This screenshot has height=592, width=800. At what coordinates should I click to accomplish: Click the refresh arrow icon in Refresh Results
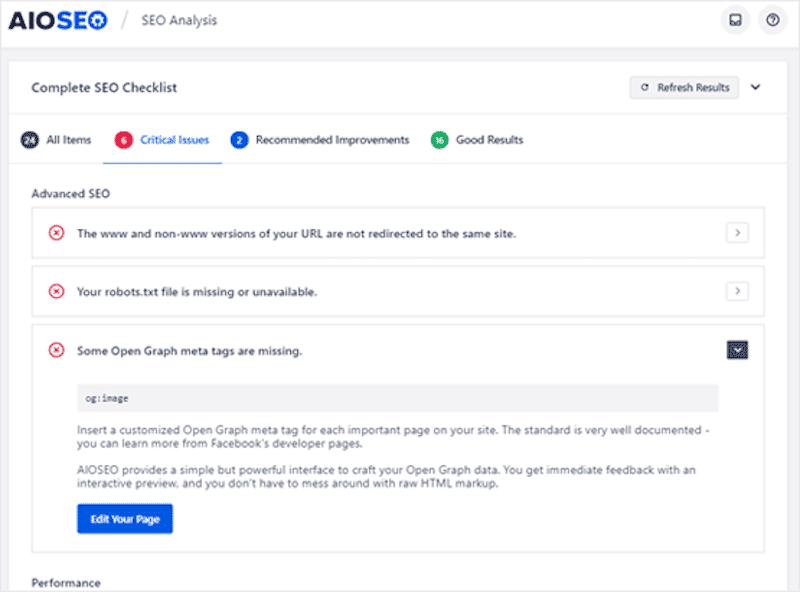(x=645, y=87)
